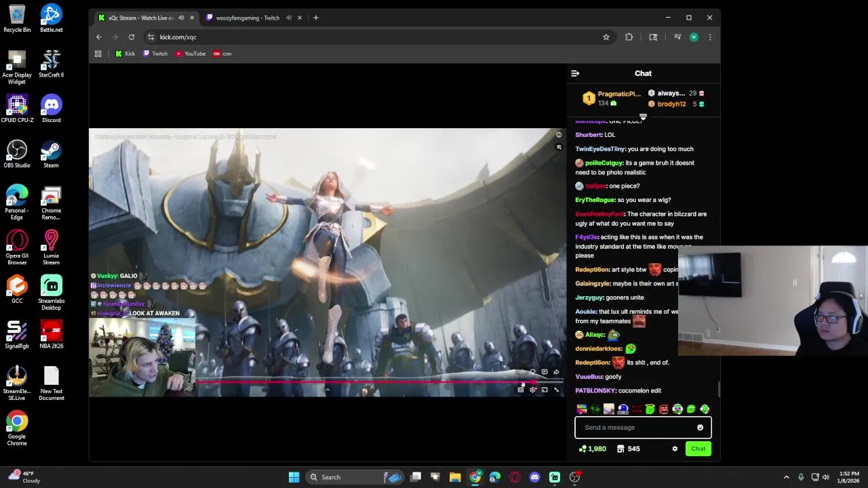Go back to the previous page

click(x=99, y=37)
